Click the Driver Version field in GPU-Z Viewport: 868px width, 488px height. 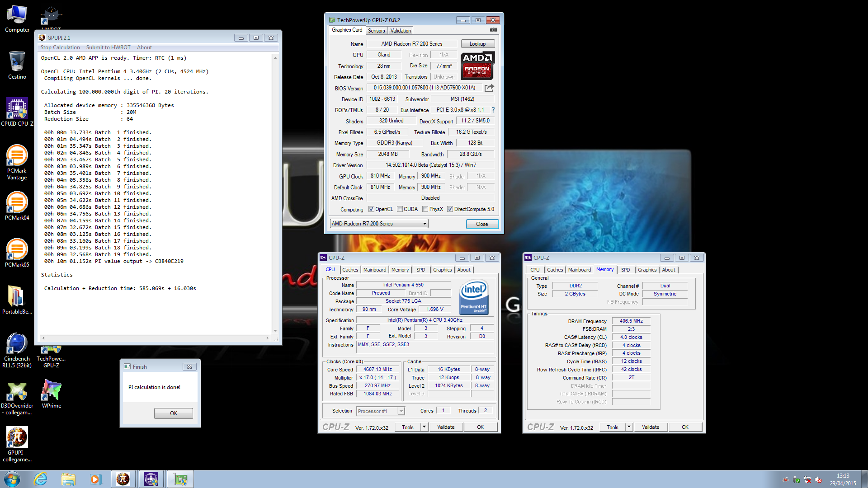(430, 165)
